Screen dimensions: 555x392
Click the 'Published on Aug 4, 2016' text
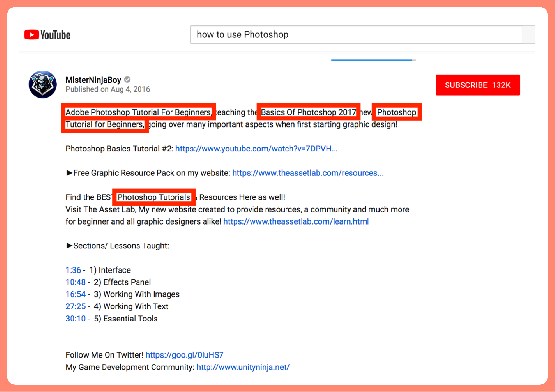[108, 89]
